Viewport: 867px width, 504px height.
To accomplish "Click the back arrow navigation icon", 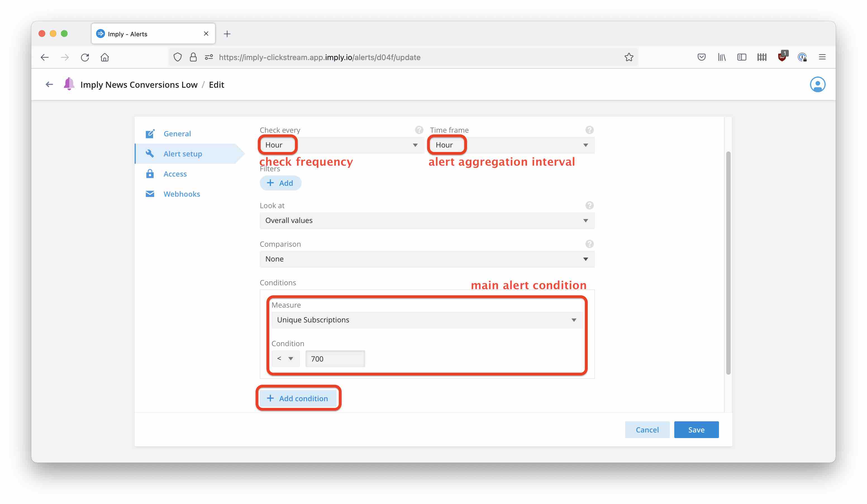I will [x=50, y=85].
